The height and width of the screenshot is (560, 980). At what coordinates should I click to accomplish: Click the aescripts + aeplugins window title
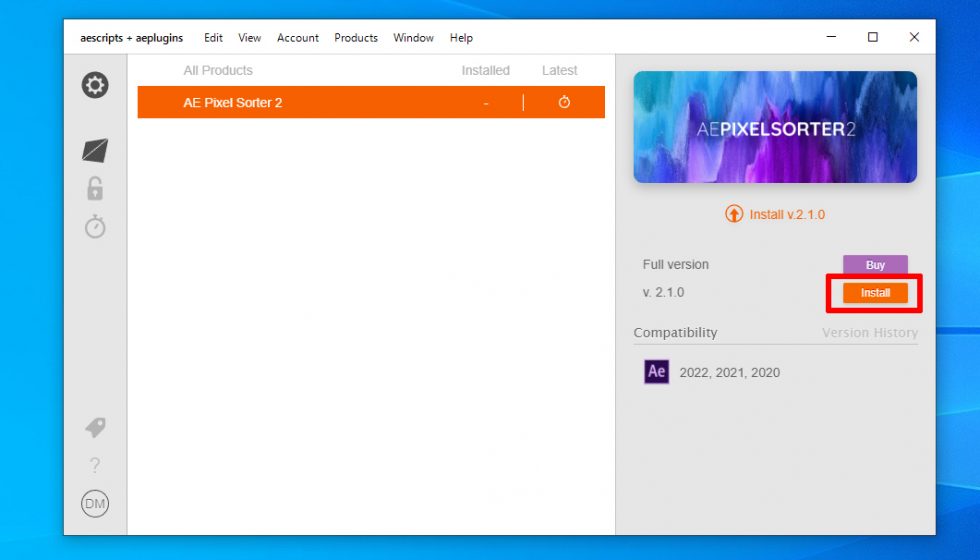131,38
